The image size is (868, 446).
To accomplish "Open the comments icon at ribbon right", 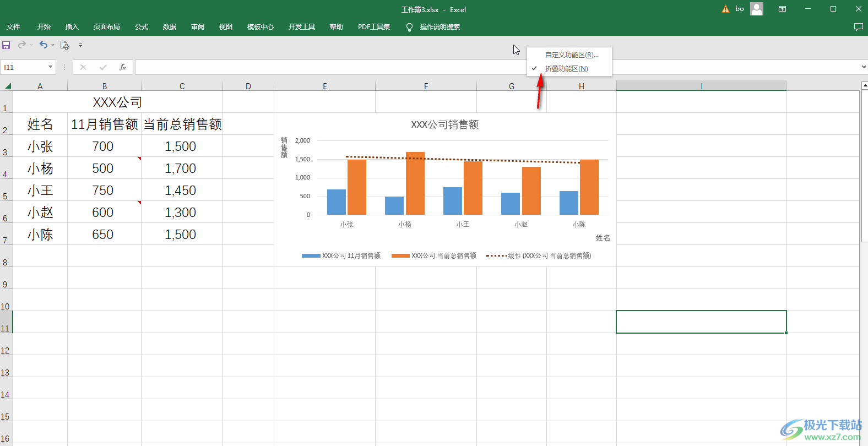I will pos(858,27).
